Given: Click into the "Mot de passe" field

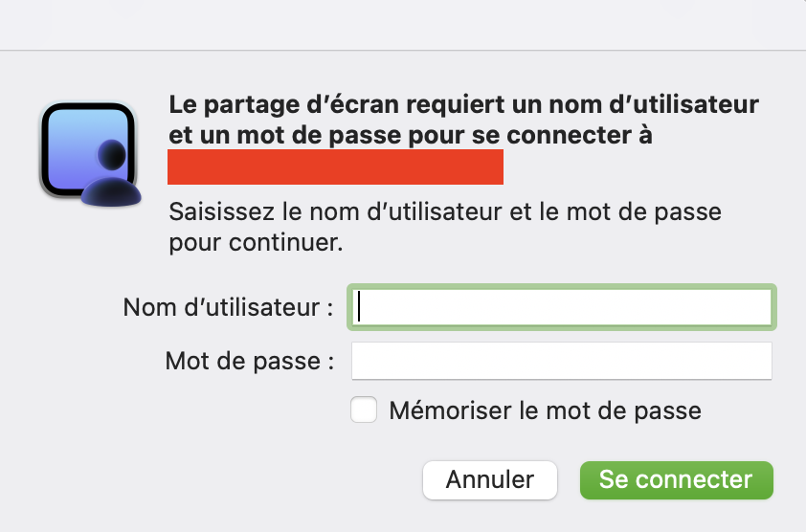Looking at the screenshot, I should pos(561,362).
